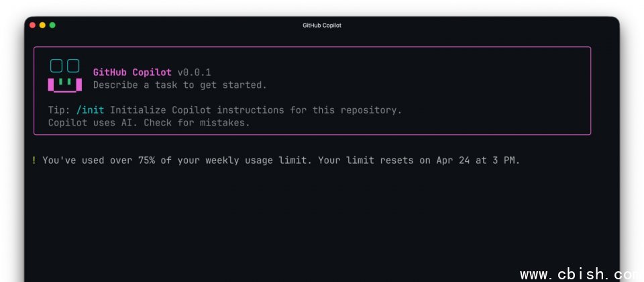Click the "Describe a task to get started" prompt

coord(180,85)
